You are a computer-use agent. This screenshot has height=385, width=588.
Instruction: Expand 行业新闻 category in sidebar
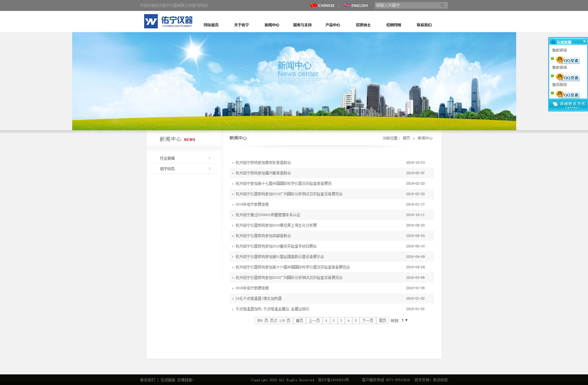[184, 158]
